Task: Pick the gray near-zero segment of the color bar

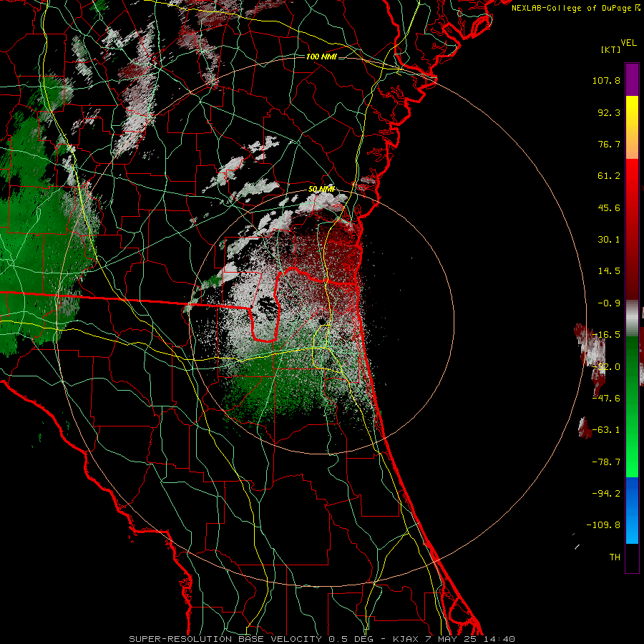Action: 632,318
